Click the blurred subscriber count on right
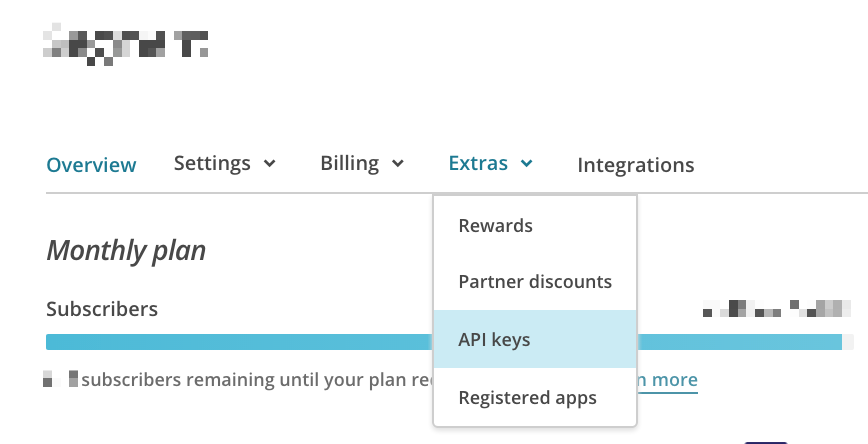 click(776, 309)
